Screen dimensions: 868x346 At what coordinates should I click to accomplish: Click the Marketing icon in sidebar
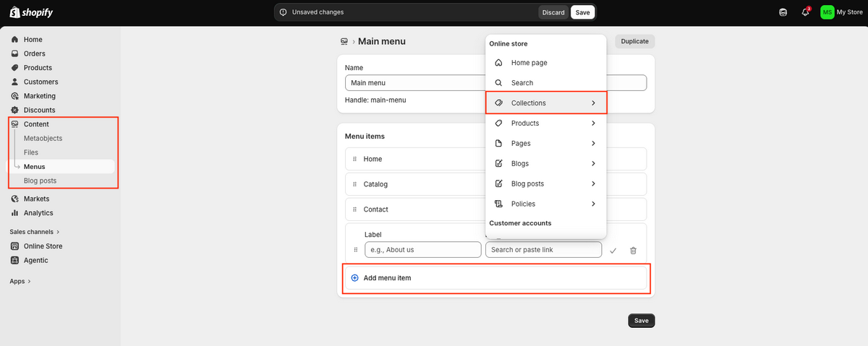click(x=15, y=96)
